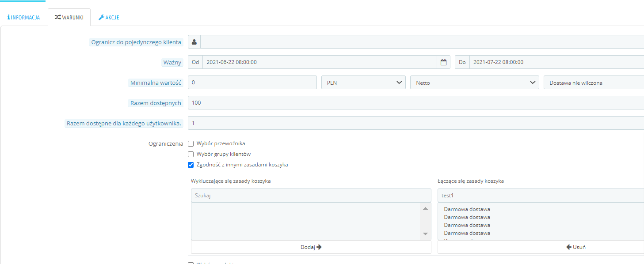The height and width of the screenshot is (264, 644).
Task: Click the scroll-up arrow in excluded rules list
Action: [425, 208]
